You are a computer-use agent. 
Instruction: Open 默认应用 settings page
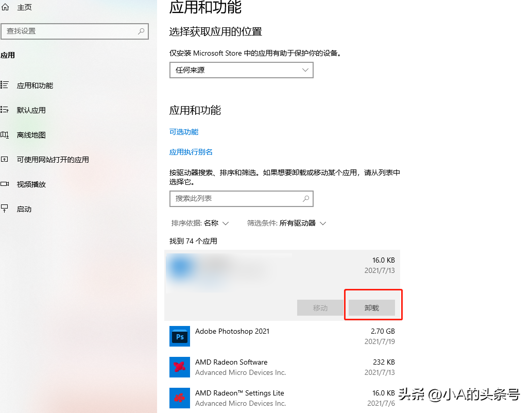31,110
